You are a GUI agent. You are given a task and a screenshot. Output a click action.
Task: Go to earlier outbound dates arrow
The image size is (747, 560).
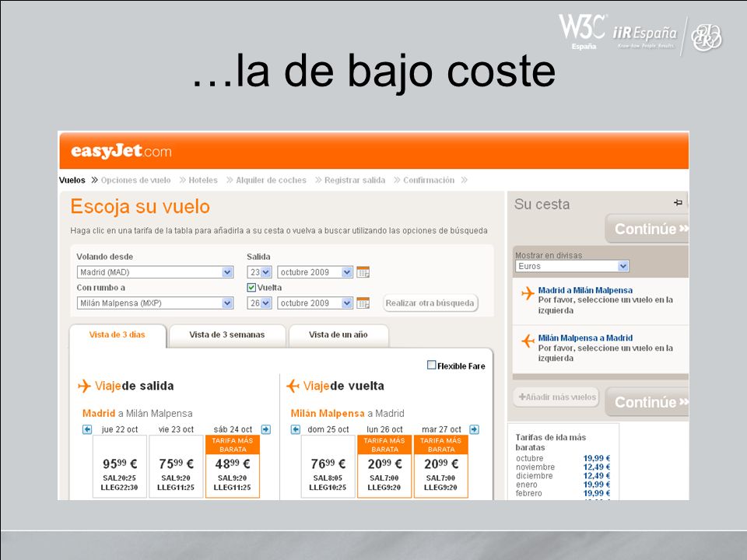pos(86,429)
